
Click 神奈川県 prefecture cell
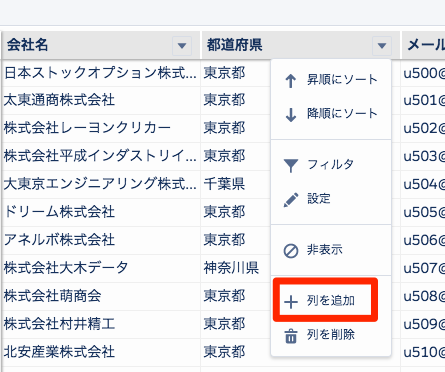pyautogui.click(x=236, y=269)
